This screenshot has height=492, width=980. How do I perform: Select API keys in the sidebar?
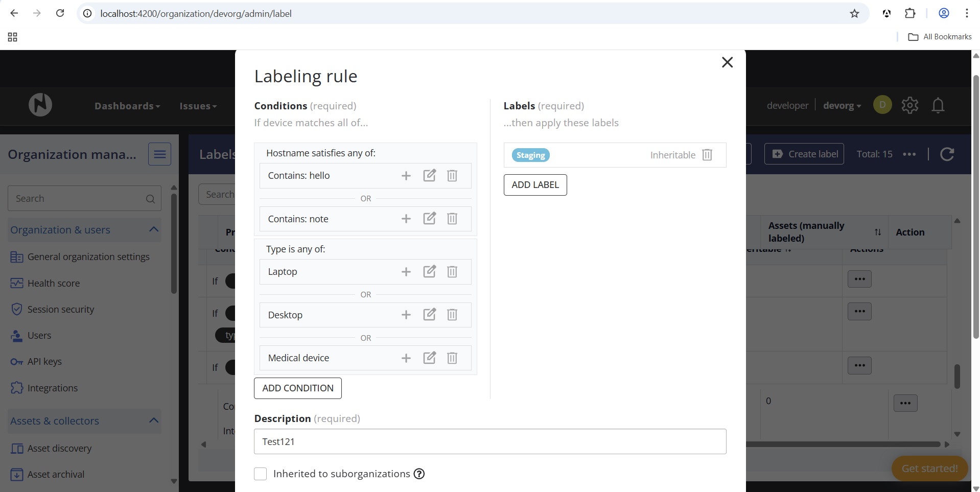coord(42,361)
